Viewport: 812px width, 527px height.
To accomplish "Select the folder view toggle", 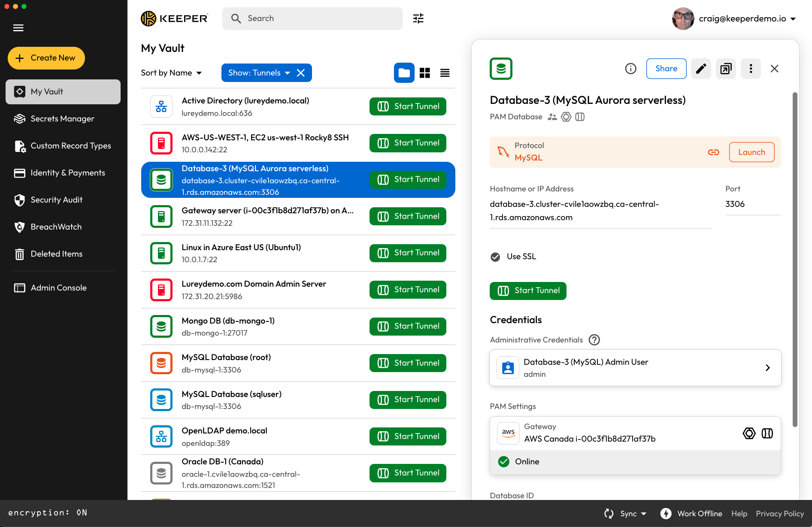I will tap(404, 73).
